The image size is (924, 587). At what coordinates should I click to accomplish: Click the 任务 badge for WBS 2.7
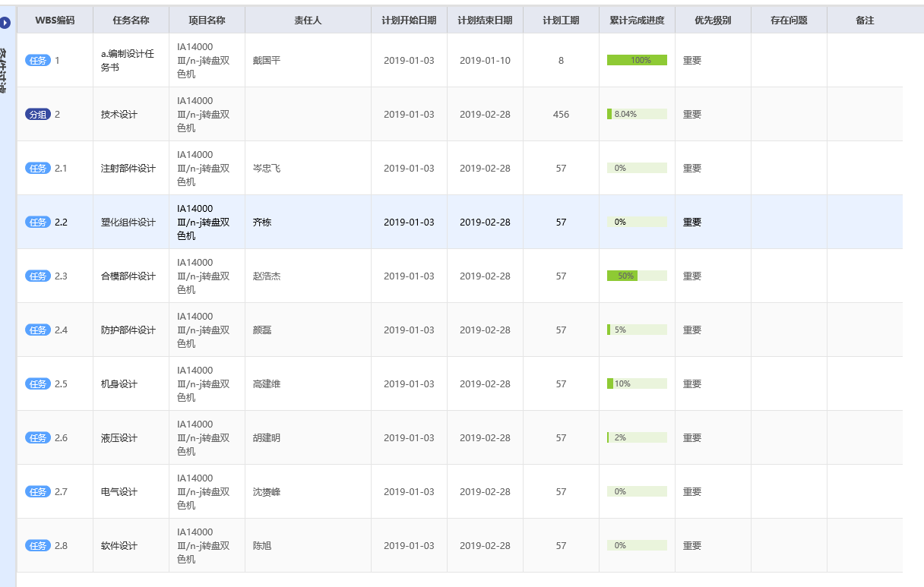click(x=37, y=491)
